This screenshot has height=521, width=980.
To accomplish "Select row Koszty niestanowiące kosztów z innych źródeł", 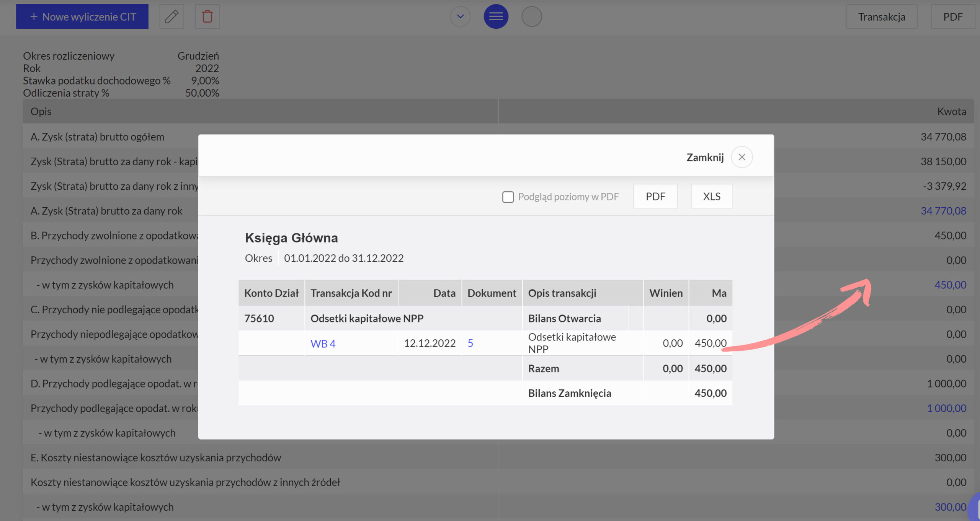I will tap(498, 482).
